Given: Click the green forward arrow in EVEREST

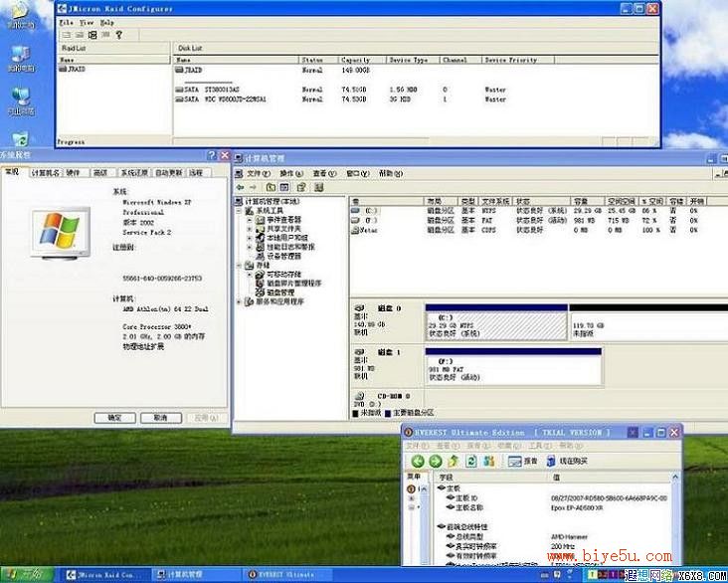Looking at the screenshot, I should tap(435, 461).
